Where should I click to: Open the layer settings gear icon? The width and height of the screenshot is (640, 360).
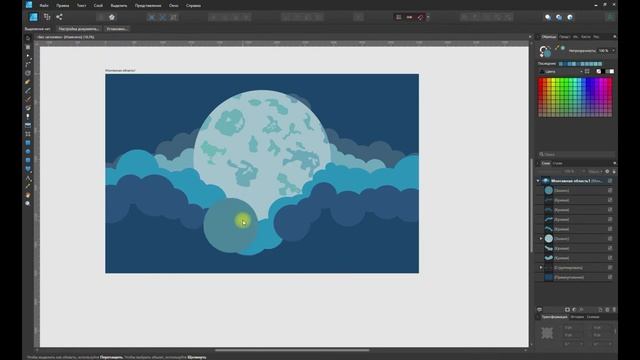pyautogui.click(x=607, y=171)
